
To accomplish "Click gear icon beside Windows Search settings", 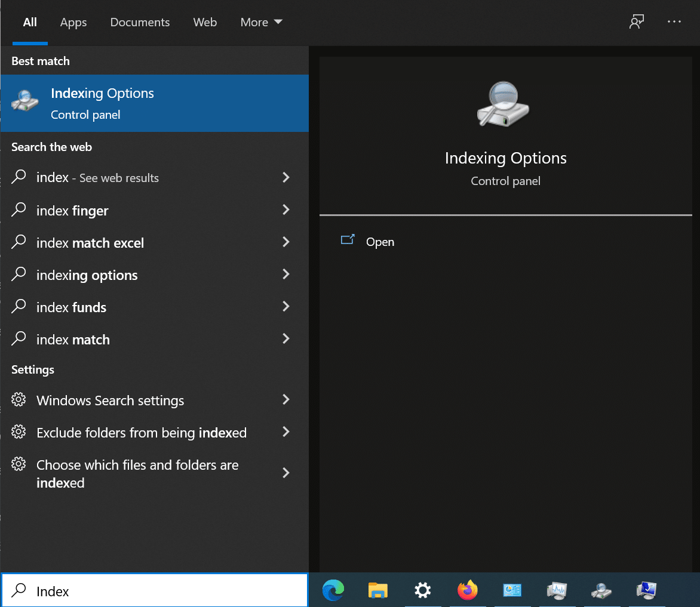I will (x=19, y=399).
